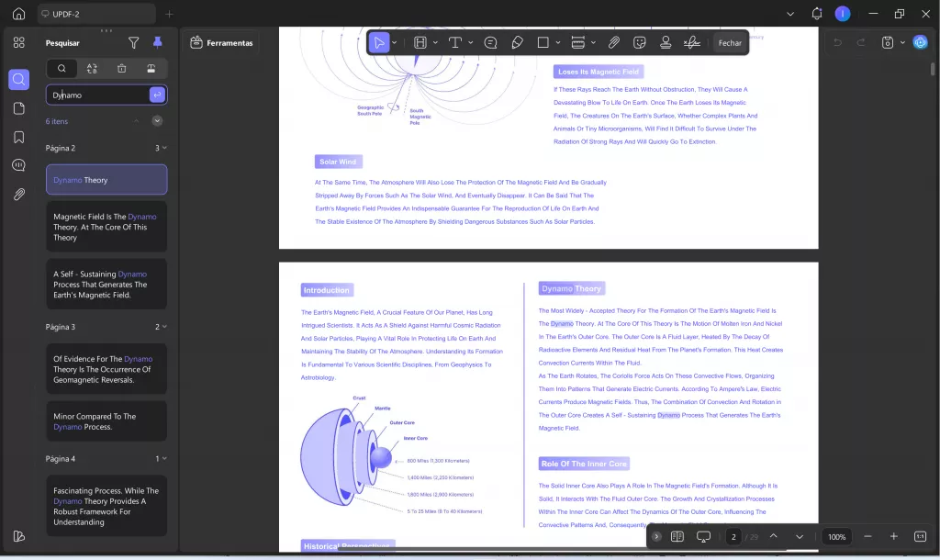Click the page number field showing 2
Viewport: 940px width, 560px height.
point(733,537)
